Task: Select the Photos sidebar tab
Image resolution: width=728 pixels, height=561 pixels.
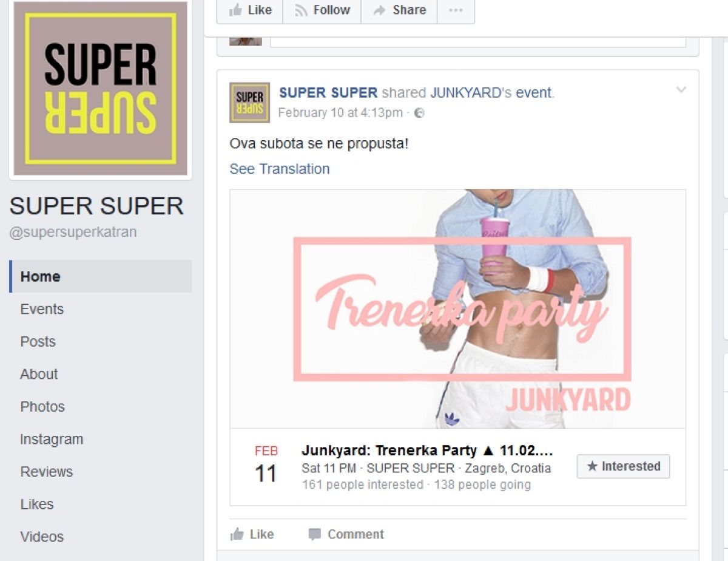Action: coord(42,407)
